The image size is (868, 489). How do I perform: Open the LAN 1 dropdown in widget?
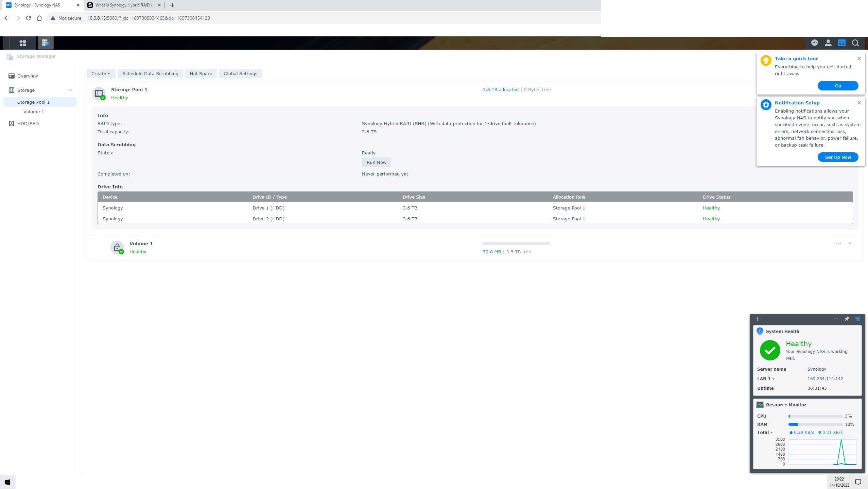point(766,378)
